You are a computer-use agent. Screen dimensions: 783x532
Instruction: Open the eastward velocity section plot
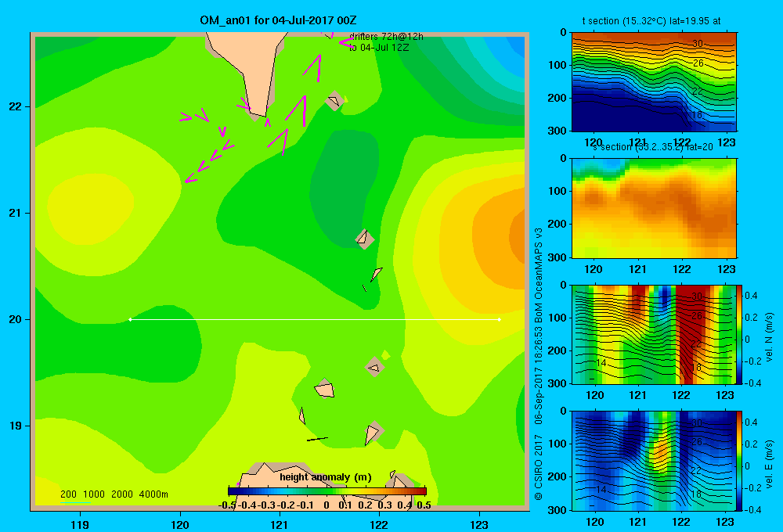[654, 461]
